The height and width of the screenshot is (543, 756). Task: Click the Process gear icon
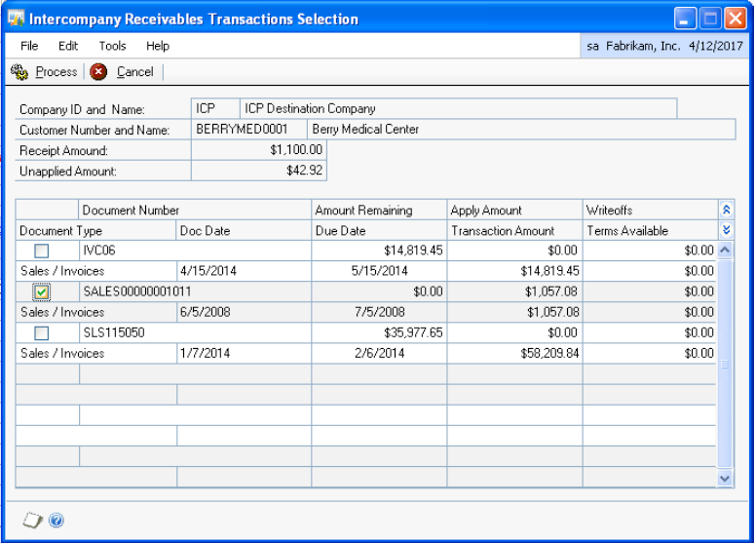tap(19, 72)
